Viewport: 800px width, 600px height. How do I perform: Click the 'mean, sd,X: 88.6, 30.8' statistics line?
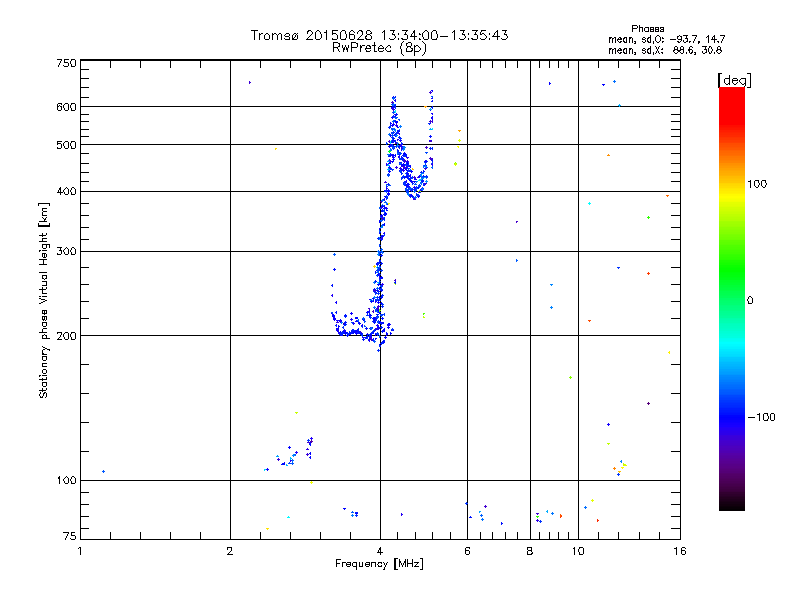tap(665, 50)
